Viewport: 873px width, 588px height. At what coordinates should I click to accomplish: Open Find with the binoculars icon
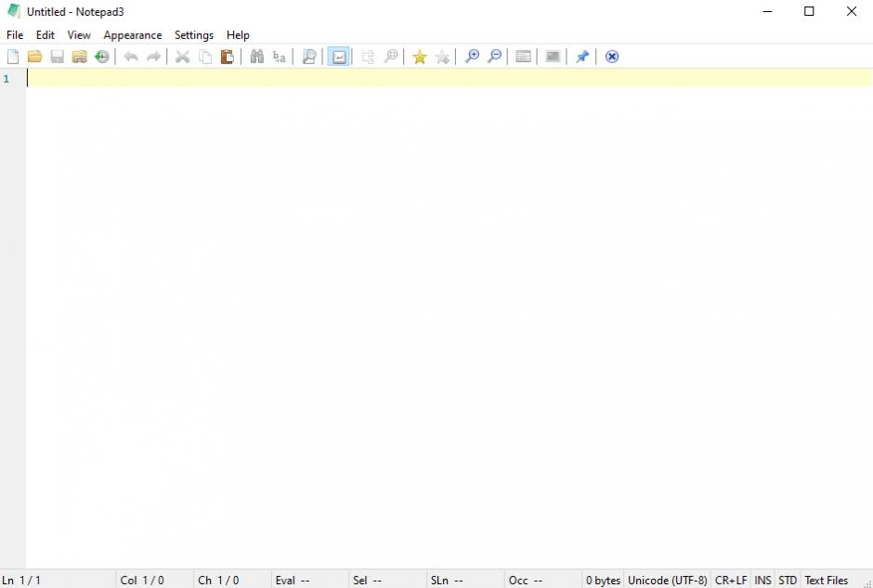pyautogui.click(x=257, y=57)
